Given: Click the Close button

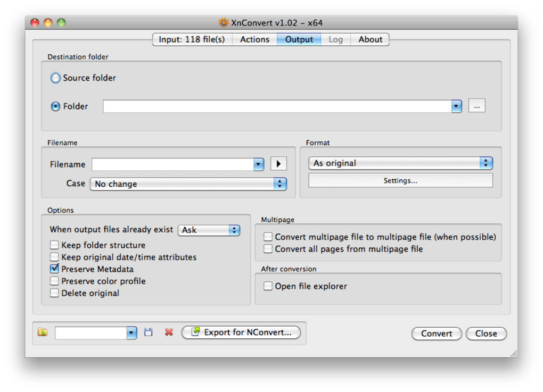Looking at the screenshot, I should point(486,333).
